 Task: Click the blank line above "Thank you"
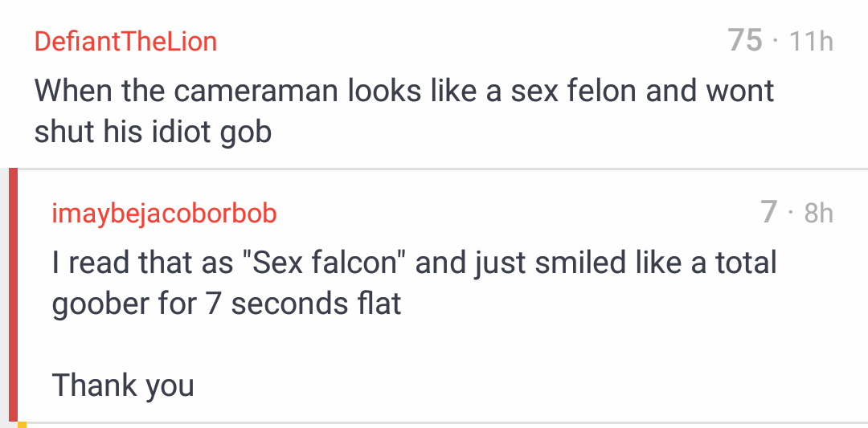tap(241, 345)
